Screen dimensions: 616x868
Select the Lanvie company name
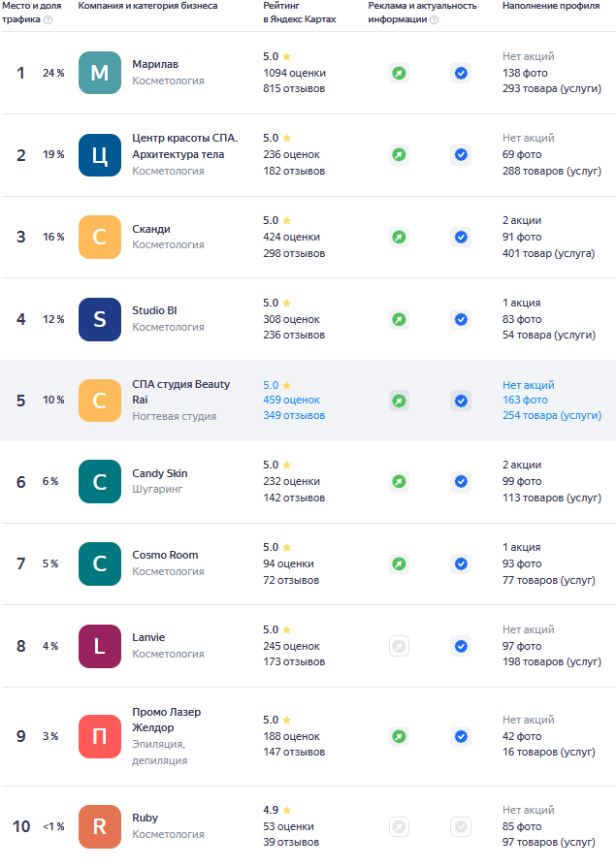[148, 637]
